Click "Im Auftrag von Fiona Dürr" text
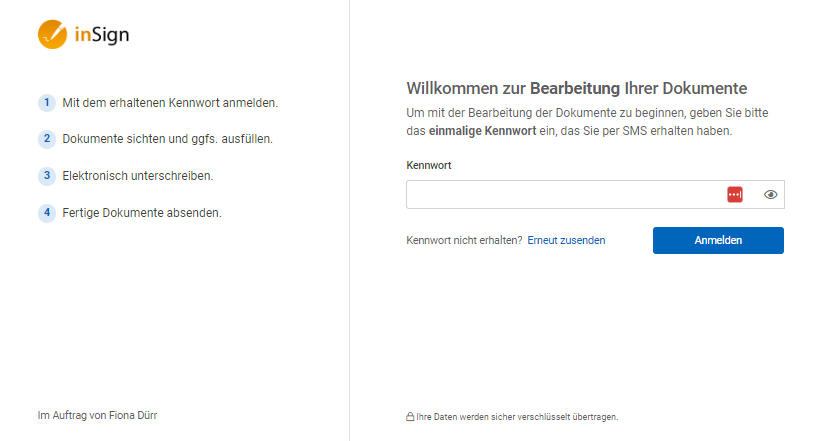Image resolution: width=838 pixels, height=441 pixels. (x=97, y=415)
